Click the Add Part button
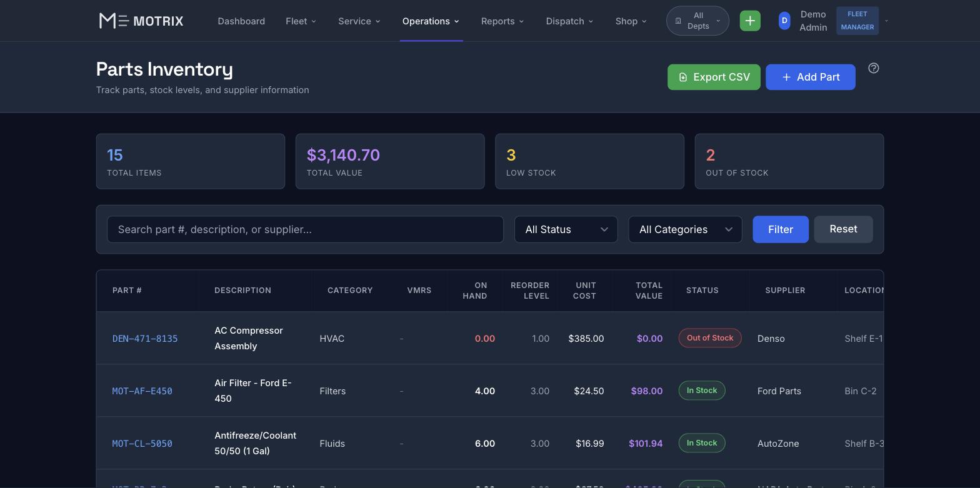The width and height of the screenshot is (980, 488). 811,77
